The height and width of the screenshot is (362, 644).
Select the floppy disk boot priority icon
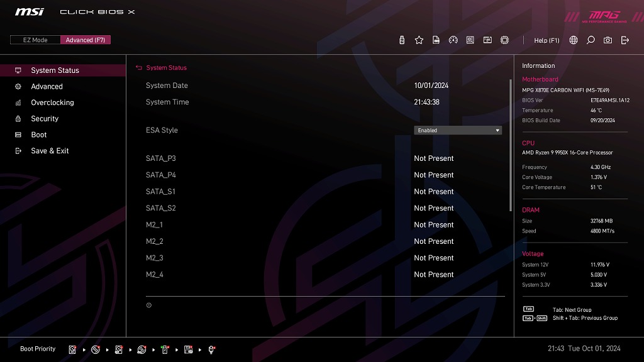click(188, 349)
